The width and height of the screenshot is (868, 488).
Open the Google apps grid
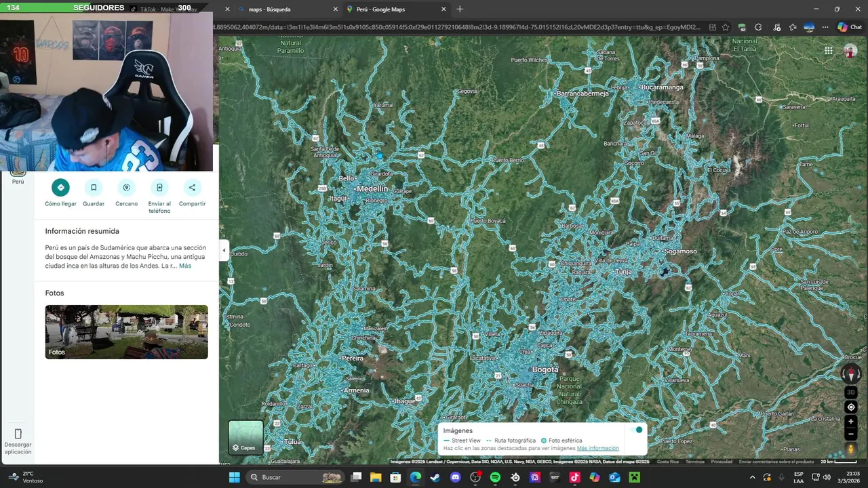coord(829,50)
